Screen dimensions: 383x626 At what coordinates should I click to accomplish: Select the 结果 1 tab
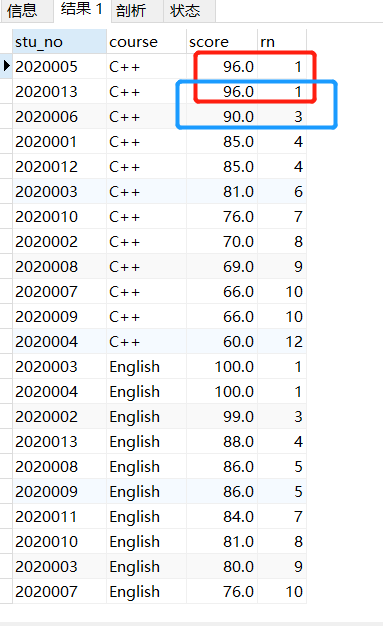point(81,10)
